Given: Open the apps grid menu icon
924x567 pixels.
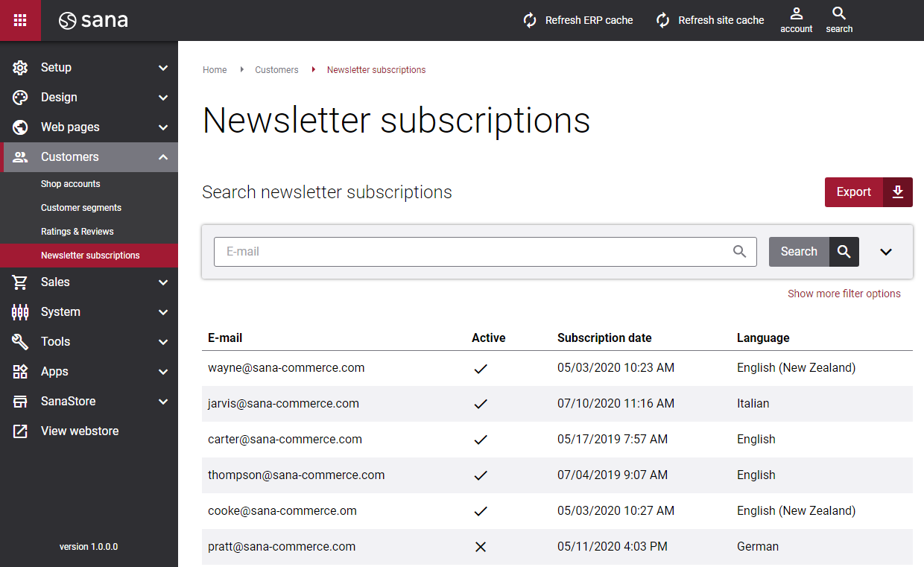Looking at the screenshot, I should click(x=20, y=20).
